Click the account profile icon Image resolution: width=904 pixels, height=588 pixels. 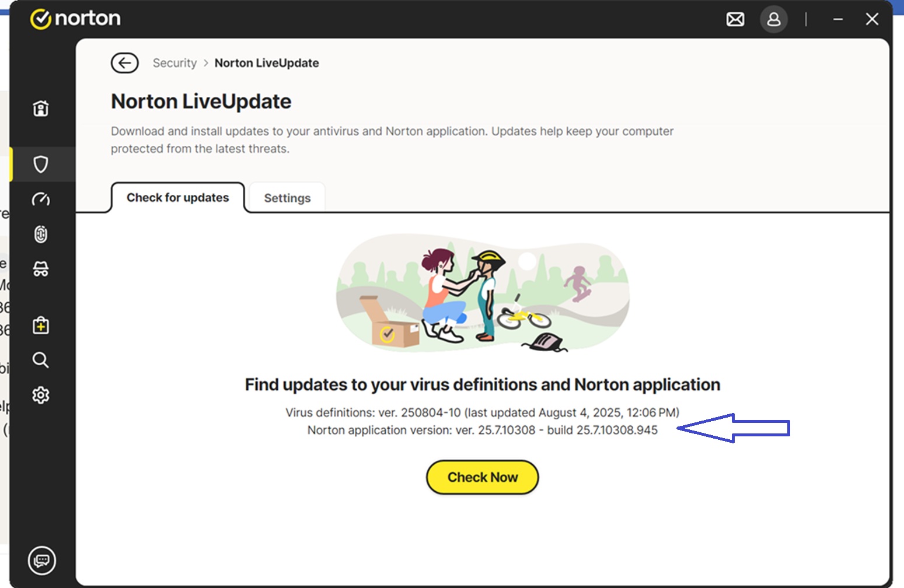[774, 20]
